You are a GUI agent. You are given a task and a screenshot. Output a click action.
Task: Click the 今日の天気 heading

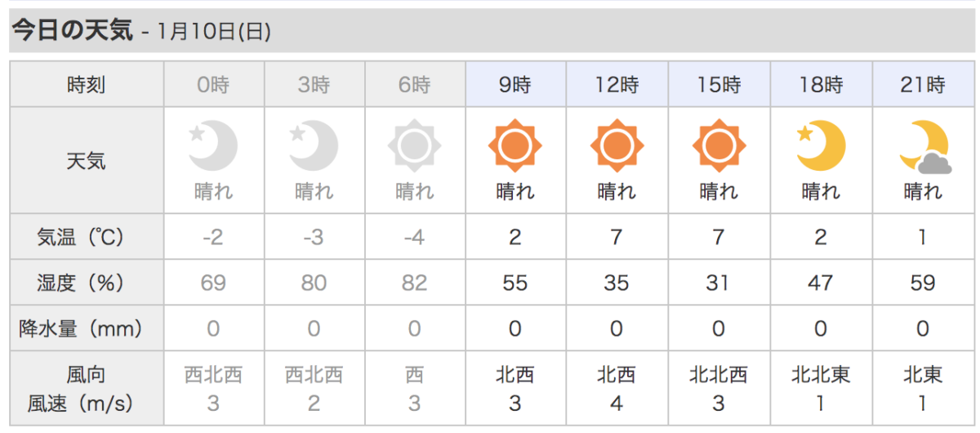click(x=71, y=31)
